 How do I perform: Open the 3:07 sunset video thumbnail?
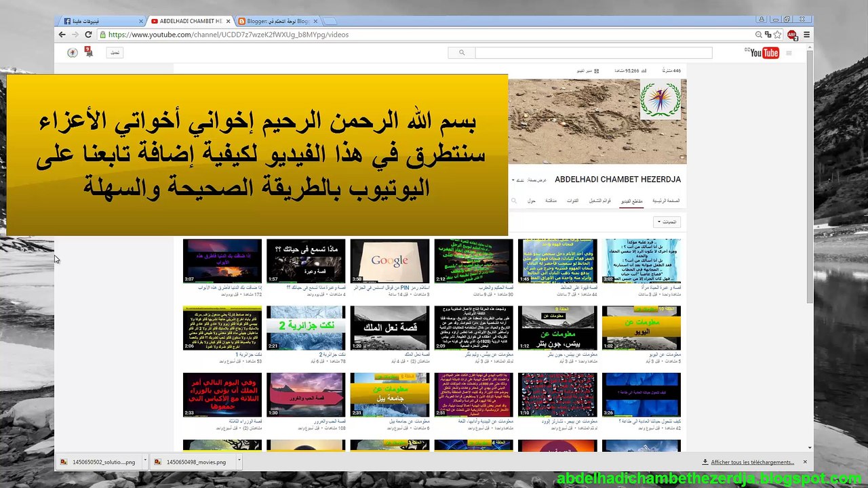pos(222,261)
